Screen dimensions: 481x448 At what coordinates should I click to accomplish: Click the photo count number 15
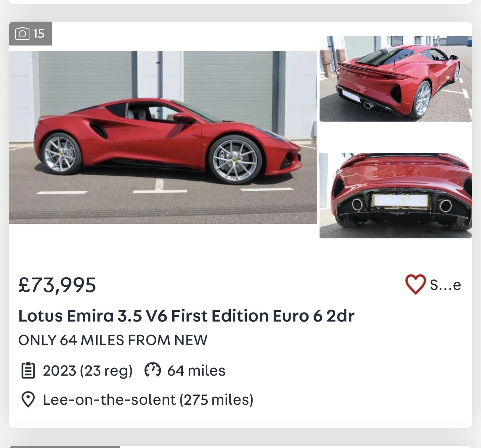point(39,34)
